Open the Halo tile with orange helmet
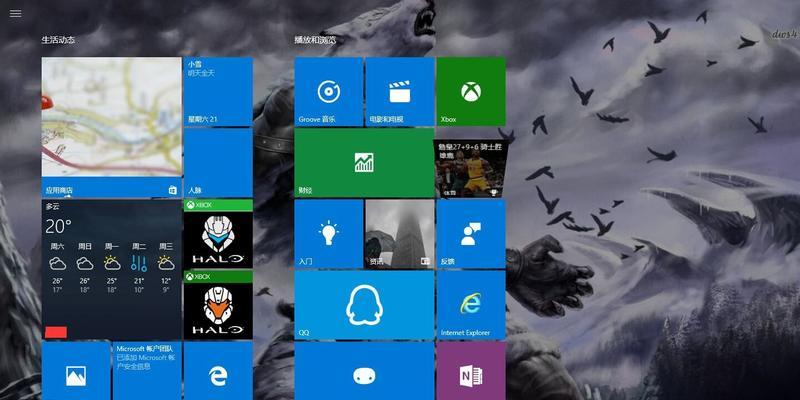800x400 pixels. [x=218, y=305]
